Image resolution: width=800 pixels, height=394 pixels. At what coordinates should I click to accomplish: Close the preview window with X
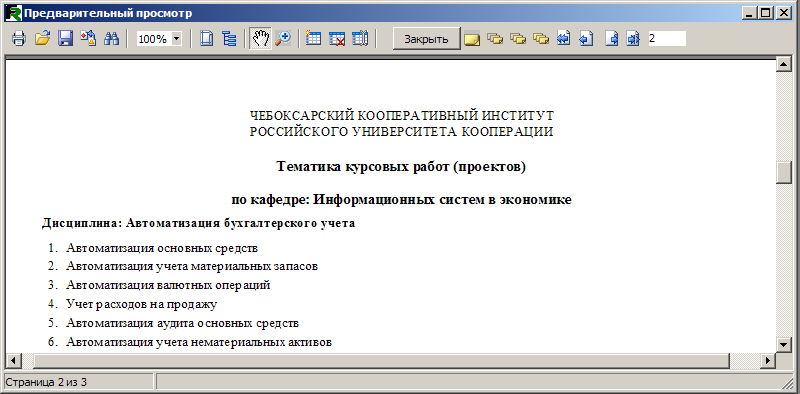pos(784,14)
